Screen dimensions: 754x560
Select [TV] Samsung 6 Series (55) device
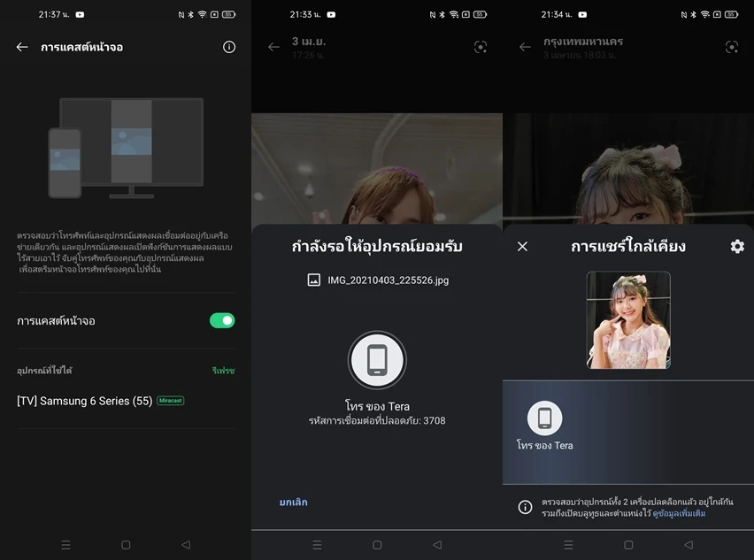point(85,401)
